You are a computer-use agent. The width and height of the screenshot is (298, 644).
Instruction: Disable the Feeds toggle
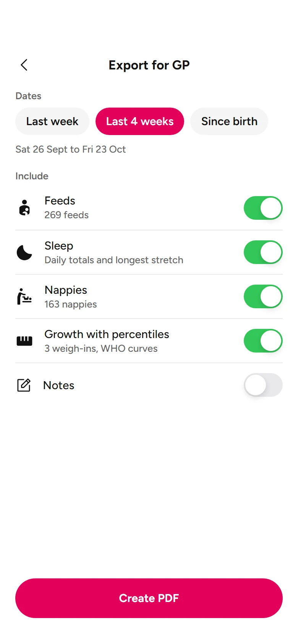(x=263, y=208)
